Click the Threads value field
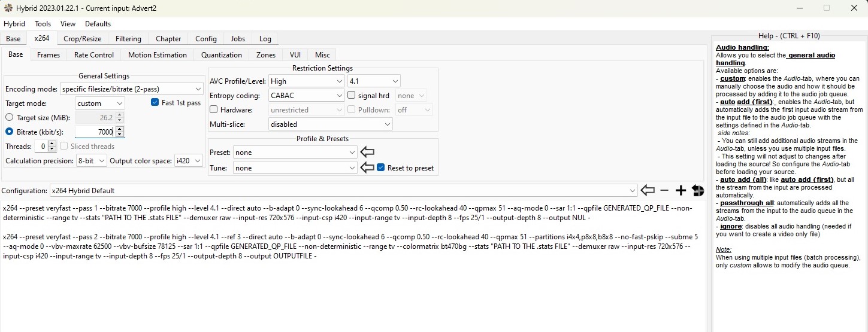Viewport: 868px width, 332px height. [41, 147]
